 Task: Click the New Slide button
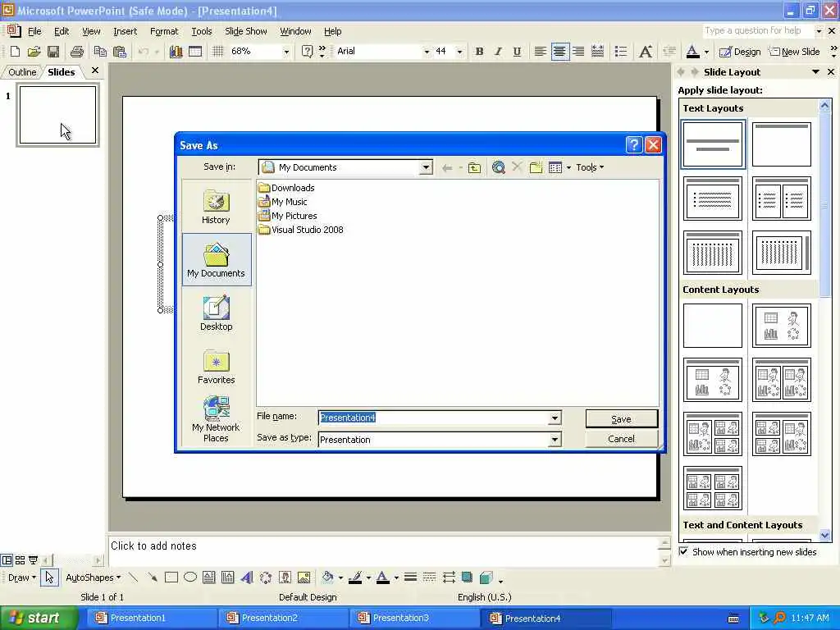(x=794, y=52)
